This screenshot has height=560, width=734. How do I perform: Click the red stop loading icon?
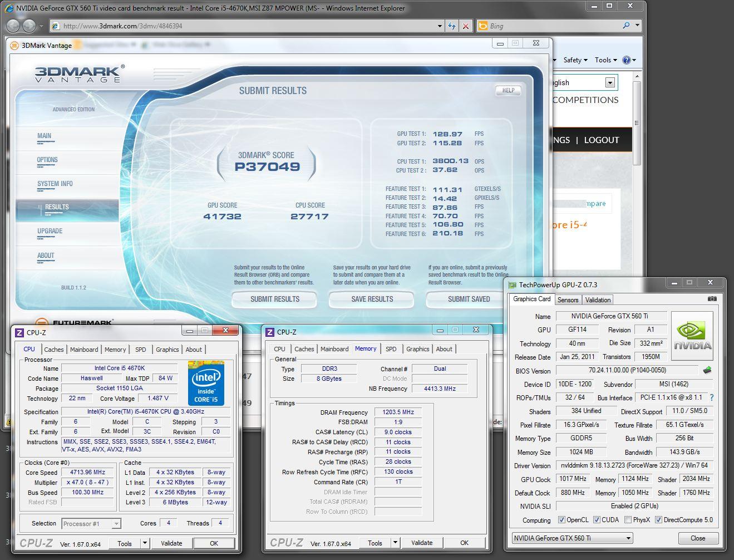(x=466, y=26)
